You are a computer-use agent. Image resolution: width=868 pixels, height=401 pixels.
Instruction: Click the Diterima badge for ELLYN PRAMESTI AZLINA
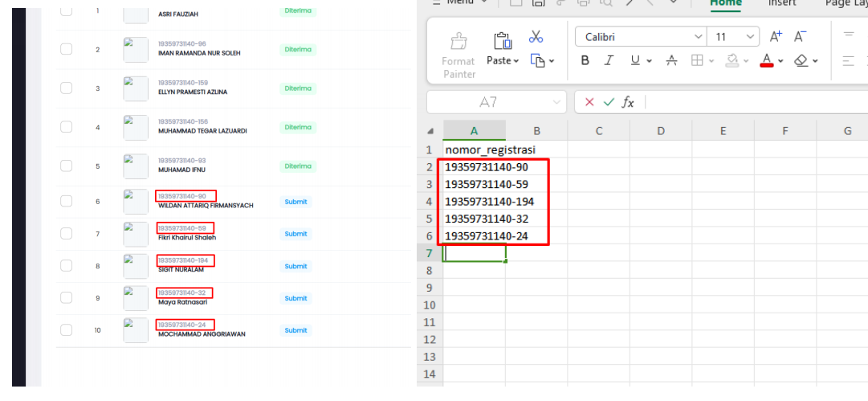pyautogui.click(x=297, y=88)
